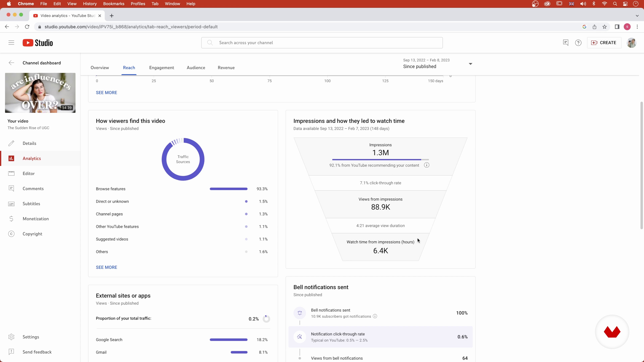The image size is (644, 362).
Task: Open the Chrome three-dot menu
Action: (637, 27)
